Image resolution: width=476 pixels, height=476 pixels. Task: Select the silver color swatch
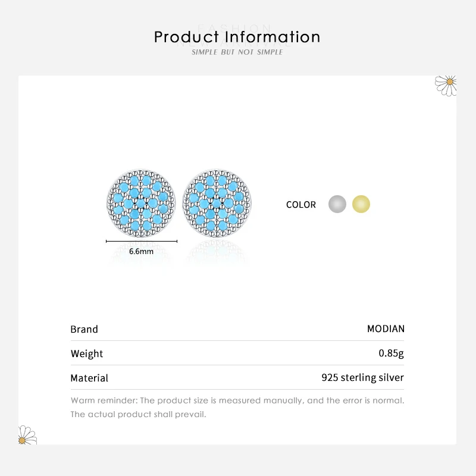(x=337, y=204)
